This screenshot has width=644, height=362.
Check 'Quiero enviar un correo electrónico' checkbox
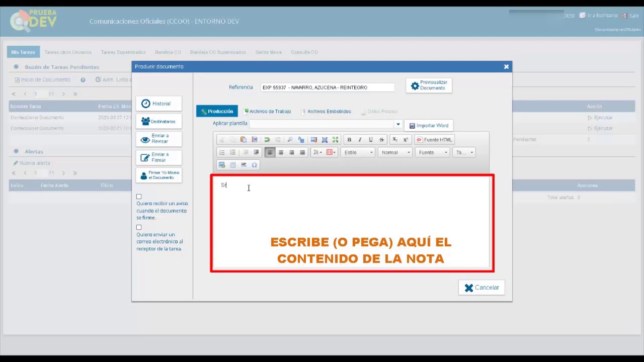click(x=139, y=227)
